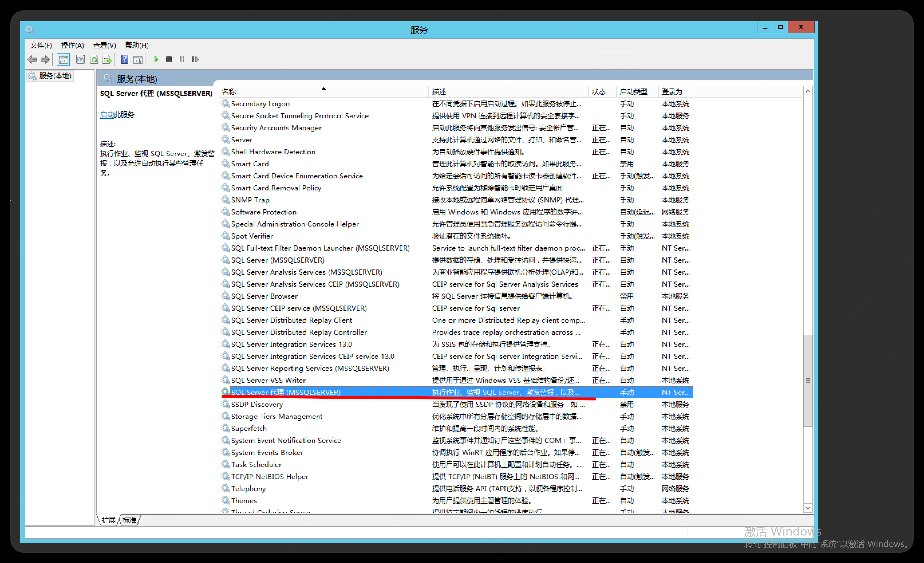Select Smart Card Removal Policy row

tap(456, 188)
